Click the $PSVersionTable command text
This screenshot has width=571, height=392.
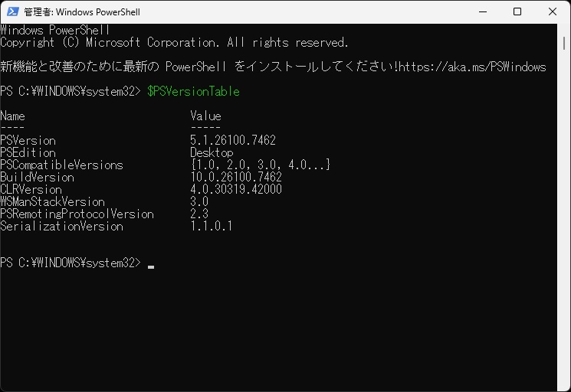(x=193, y=92)
